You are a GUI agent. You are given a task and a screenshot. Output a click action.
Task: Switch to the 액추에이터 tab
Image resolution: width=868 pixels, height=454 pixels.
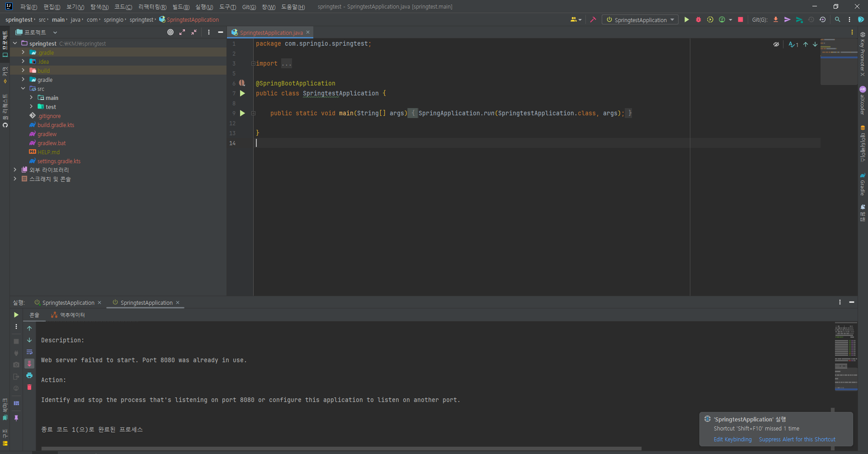coord(68,315)
